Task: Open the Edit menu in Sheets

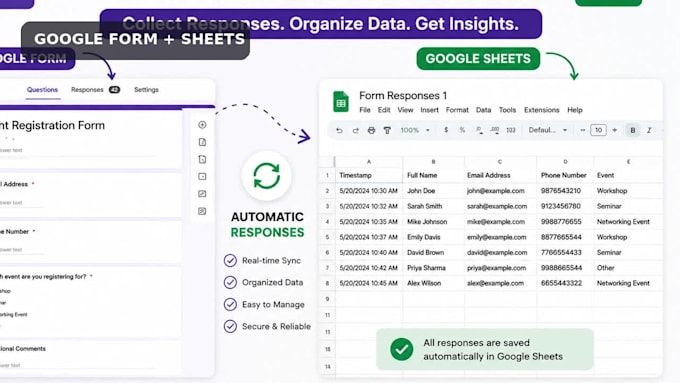Action: (384, 110)
